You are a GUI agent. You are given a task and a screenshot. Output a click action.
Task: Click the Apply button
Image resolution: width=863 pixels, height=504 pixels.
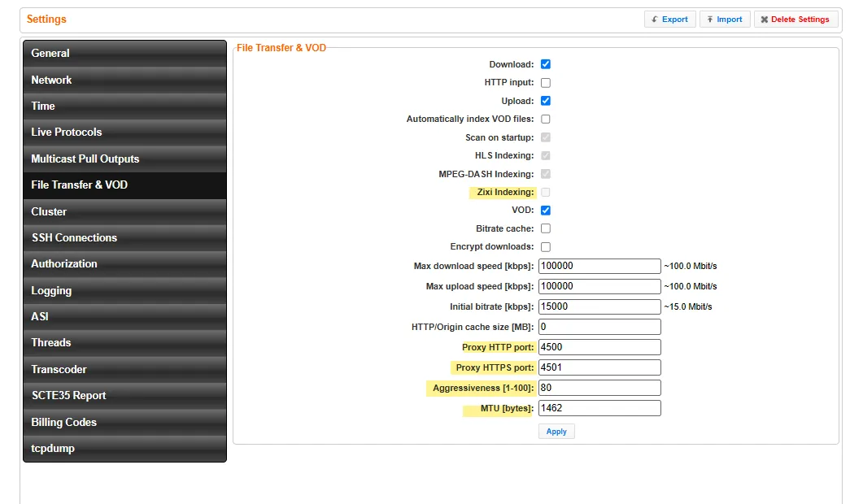556,432
